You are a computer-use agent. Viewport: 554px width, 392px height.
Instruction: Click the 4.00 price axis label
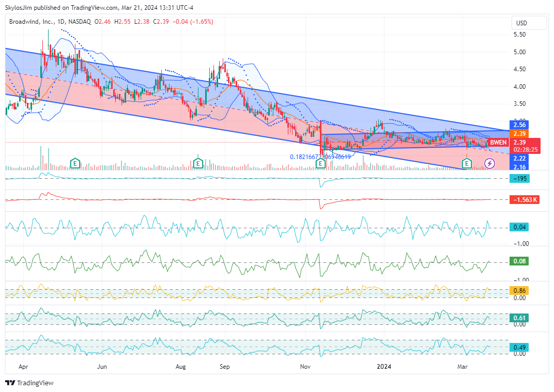tap(519, 87)
